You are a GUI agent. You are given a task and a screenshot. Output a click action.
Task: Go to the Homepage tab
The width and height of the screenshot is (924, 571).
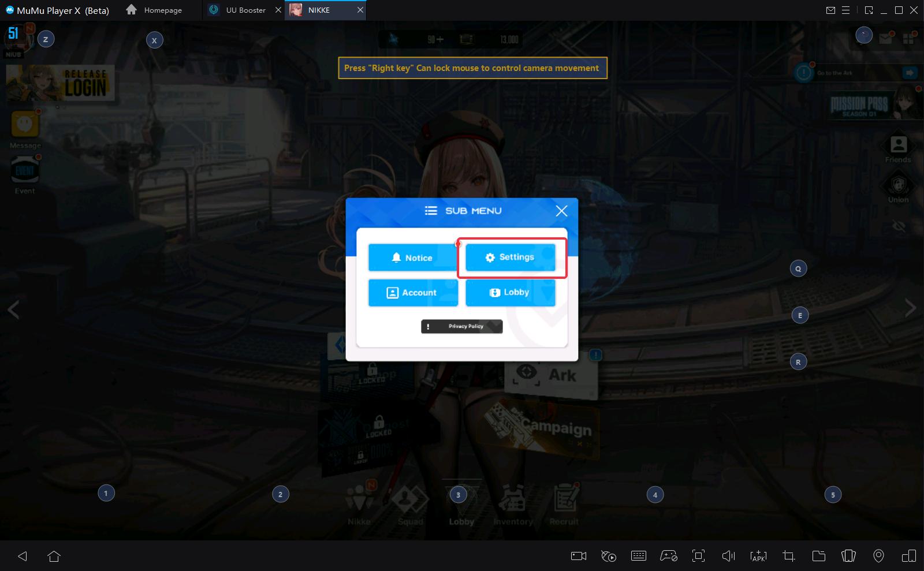tap(154, 10)
